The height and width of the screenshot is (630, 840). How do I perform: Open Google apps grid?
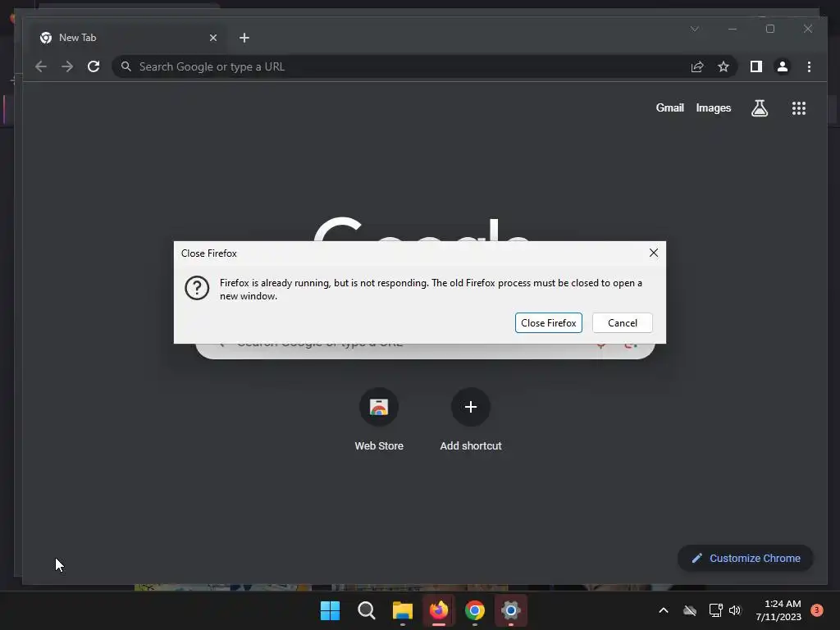pyautogui.click(x=799, y=108)
